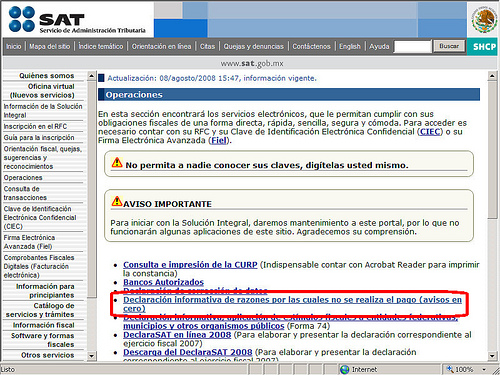500x375 pixels.
Task: Click the Operaciones section heading
Action: click(134, 95)
